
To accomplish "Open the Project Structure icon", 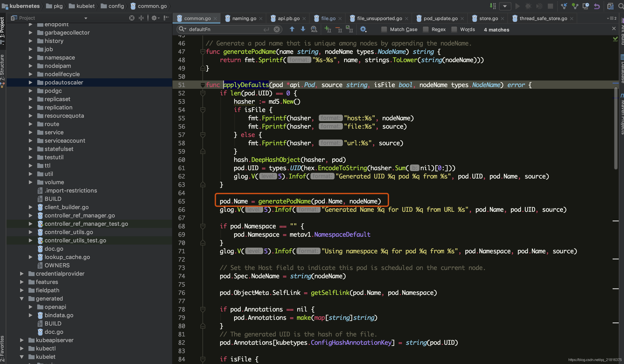I will pos(610,6).
